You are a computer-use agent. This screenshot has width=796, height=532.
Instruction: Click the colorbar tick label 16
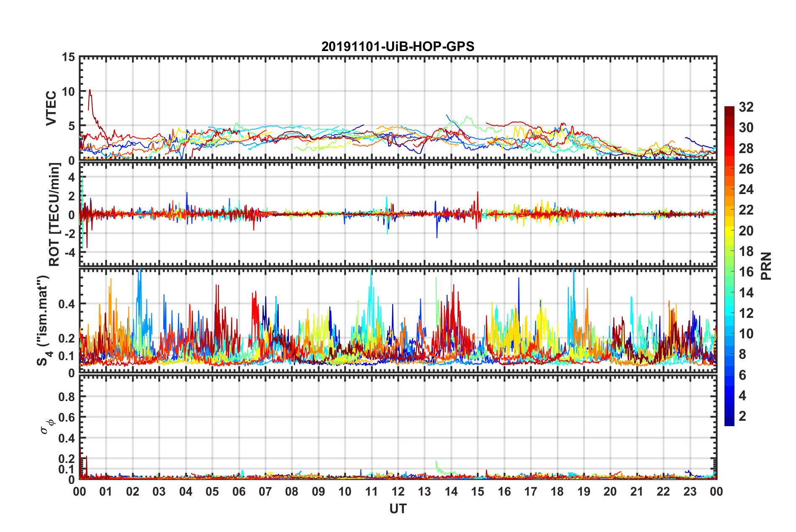point(746,272)
